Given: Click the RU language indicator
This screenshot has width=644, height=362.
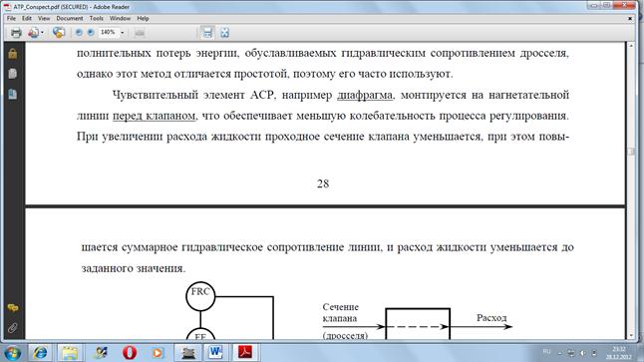Looking at the screenshot, I should click(546, 352).
